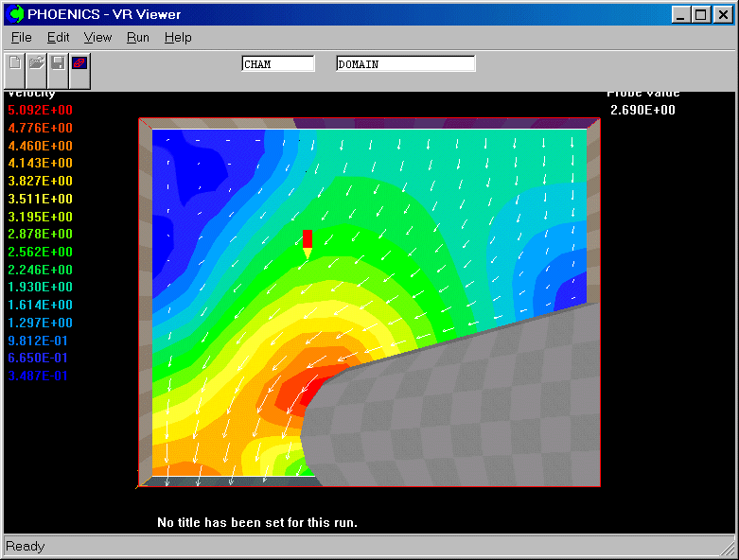Viewport: 739px width, 560px height.
Task: Open the Help menu
Action: click(178, 37)
